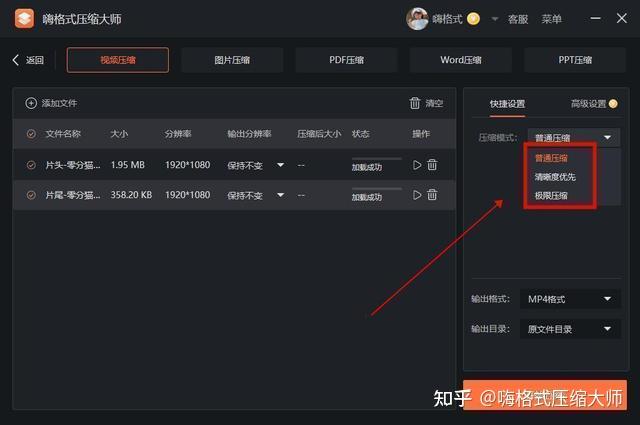Choose 极限压缩 from the mode list
Screen dimensions: 640x425
click(551, 196)
